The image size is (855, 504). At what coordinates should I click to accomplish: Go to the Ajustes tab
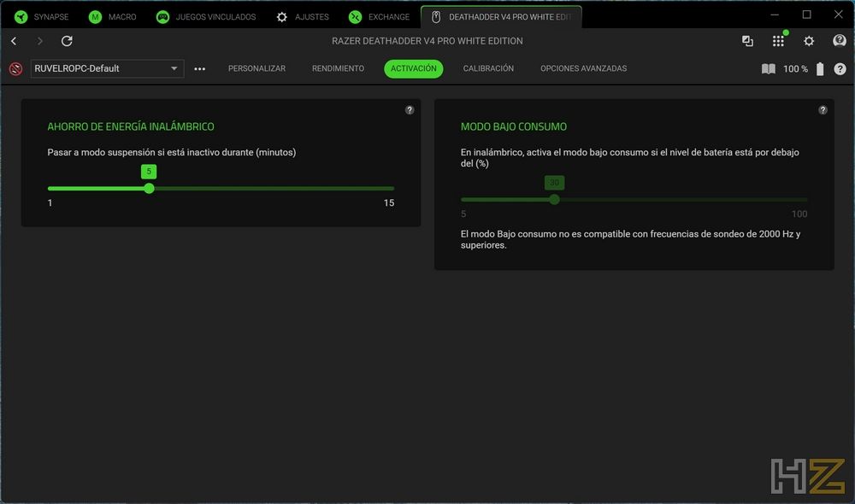pos(303,17)
